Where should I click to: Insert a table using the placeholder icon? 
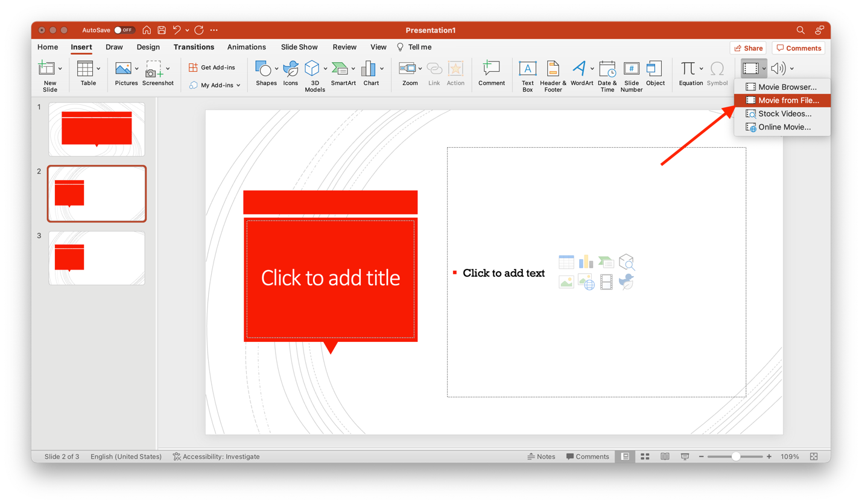566,262
